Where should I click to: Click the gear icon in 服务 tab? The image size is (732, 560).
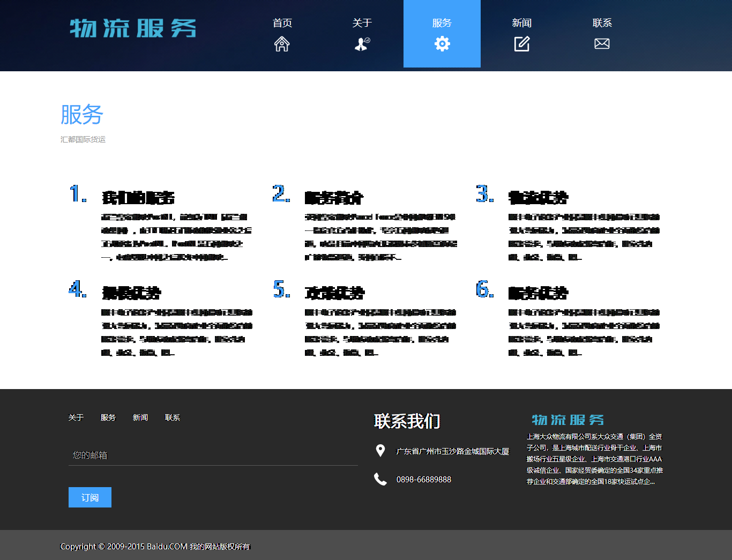coord(442,44)
